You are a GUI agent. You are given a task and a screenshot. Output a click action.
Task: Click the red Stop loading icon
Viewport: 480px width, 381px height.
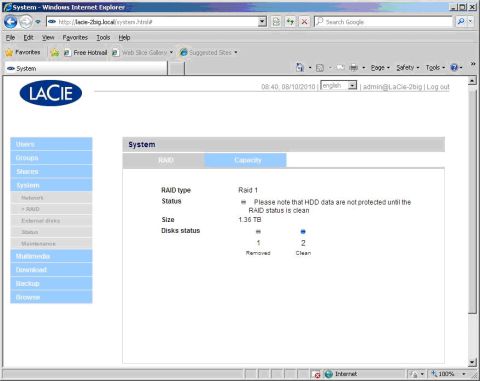(x=304, y=22)
